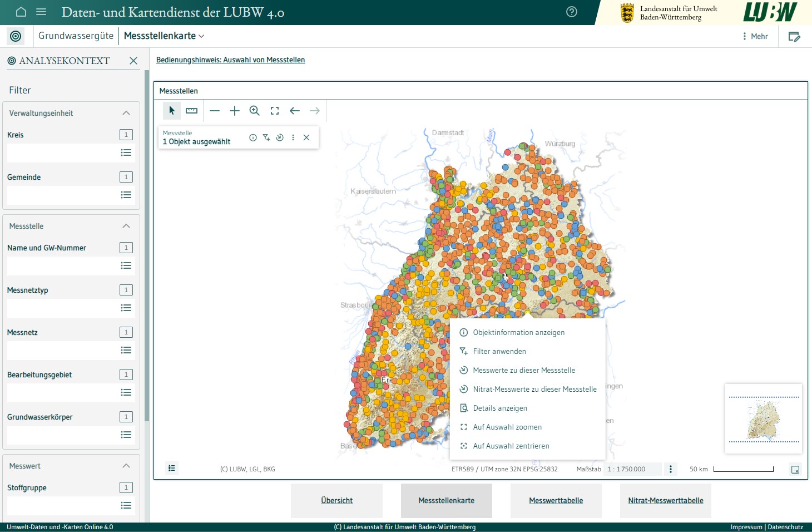
Task: Go to the home icon in header
Action: point(21,12)
